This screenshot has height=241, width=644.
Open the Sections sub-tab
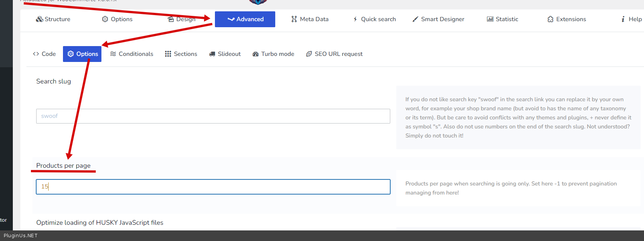pos(181,54)
